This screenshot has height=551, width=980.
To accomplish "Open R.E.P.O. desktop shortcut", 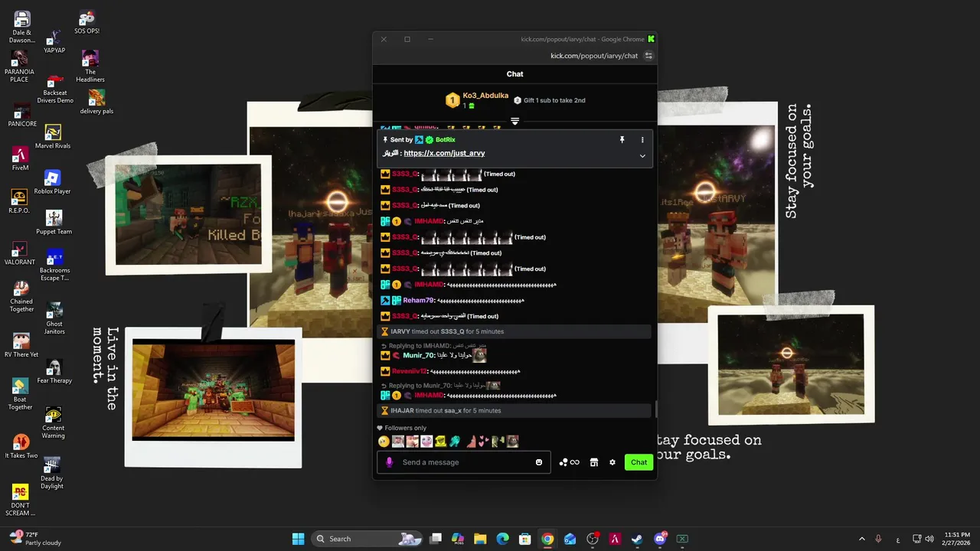I will (19, 201).
